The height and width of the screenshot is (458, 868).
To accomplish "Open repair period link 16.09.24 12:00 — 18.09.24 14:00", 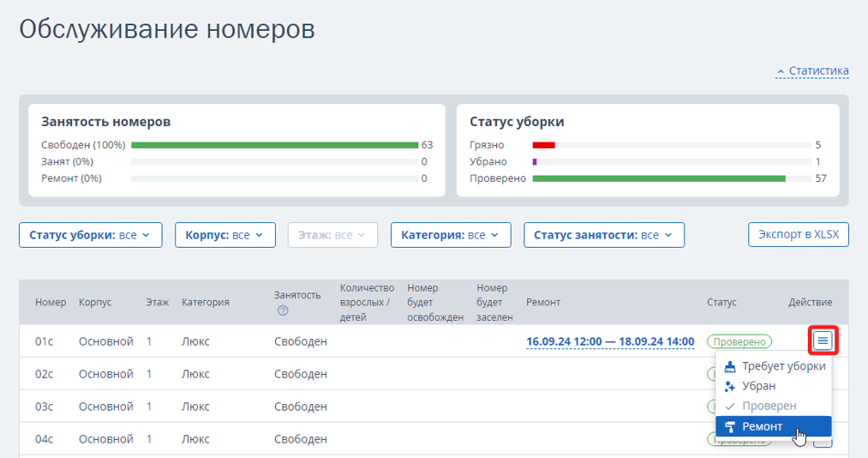I will coord(610,341).
